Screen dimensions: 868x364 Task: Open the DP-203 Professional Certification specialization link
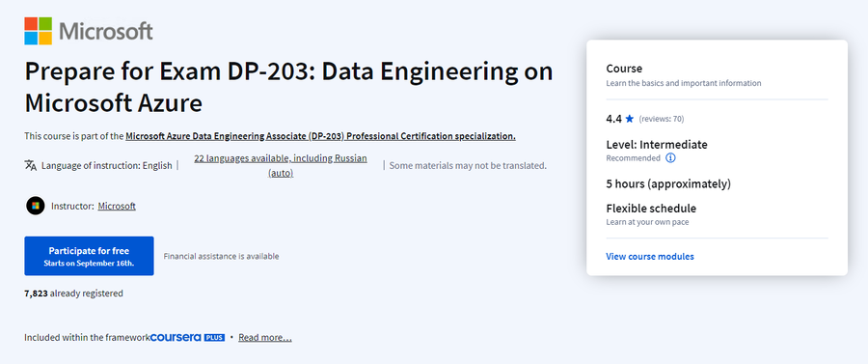320,136
